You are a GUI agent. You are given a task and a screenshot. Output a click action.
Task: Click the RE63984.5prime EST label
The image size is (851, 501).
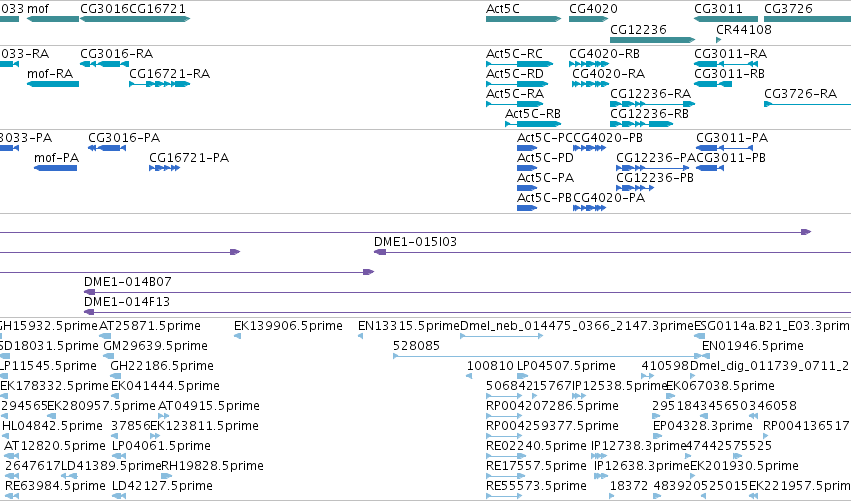55,486
